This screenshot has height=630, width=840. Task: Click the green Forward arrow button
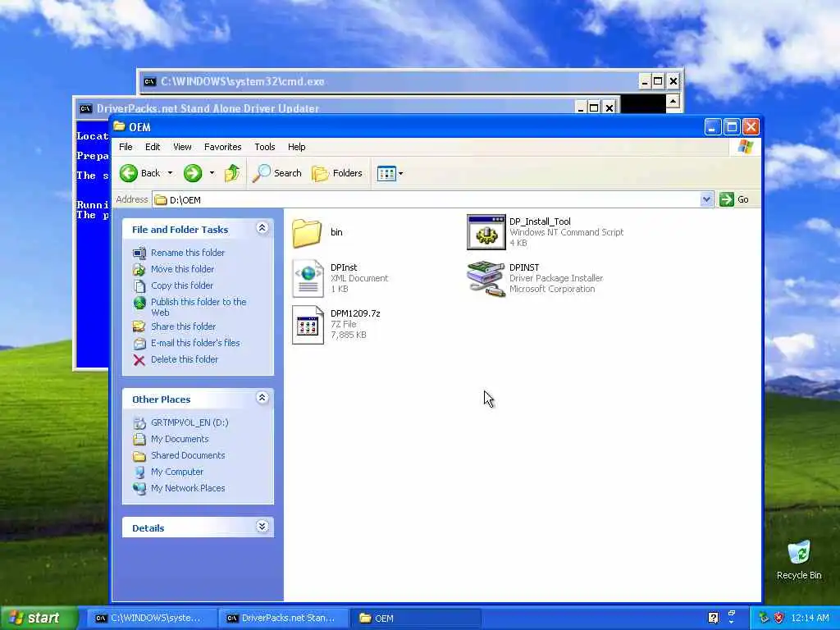point(193,173)
